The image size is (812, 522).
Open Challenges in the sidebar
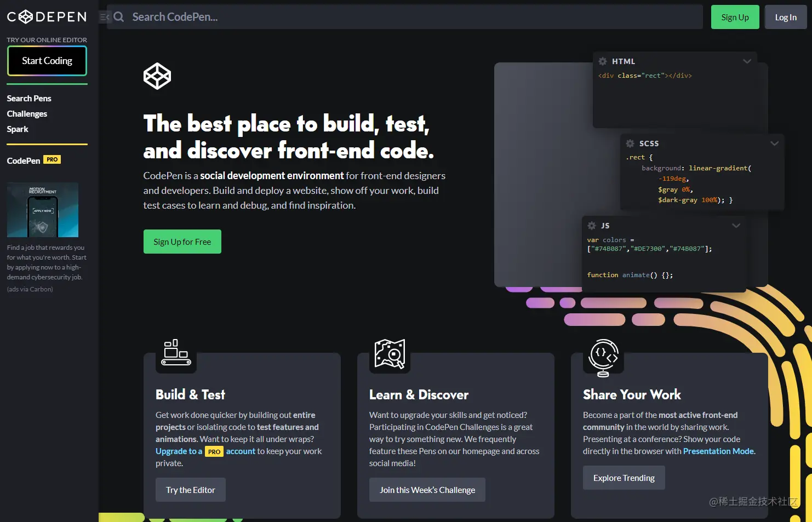(x=27, y=114)
